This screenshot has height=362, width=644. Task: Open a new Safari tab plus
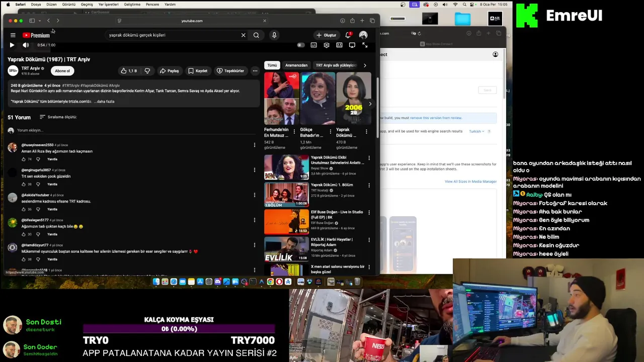click(362, 21)
